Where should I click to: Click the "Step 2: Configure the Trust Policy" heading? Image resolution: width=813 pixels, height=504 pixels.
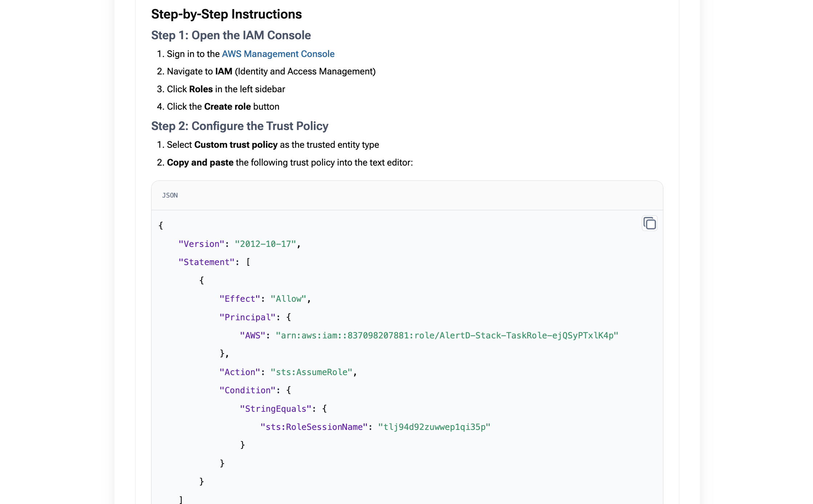240,126
